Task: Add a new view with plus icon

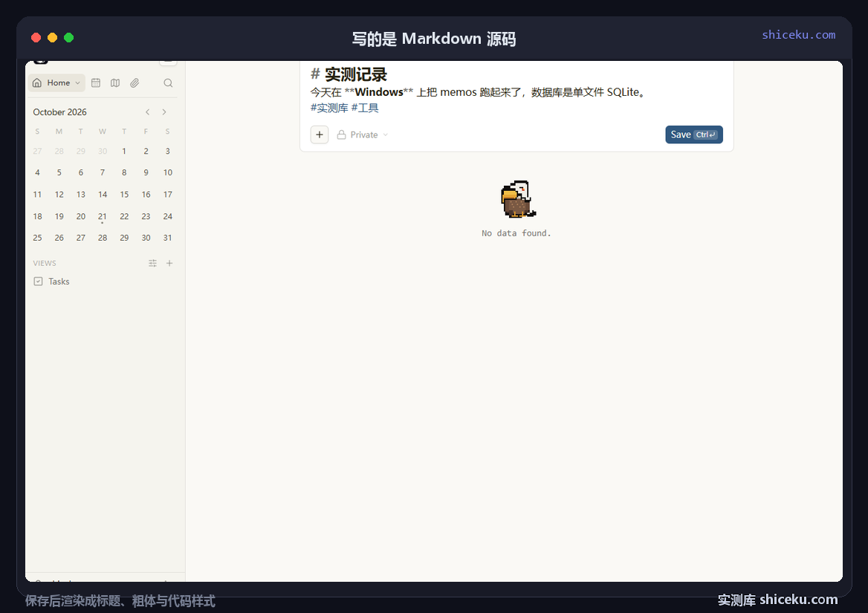Action: tap(169, 263)
